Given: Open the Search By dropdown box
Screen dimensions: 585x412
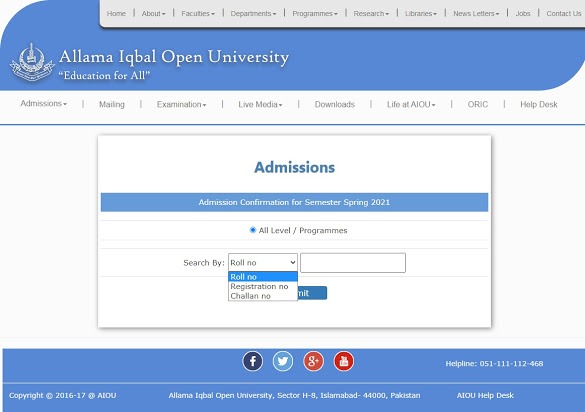Looking at the screenshot, I should click(x=263, y=263).
